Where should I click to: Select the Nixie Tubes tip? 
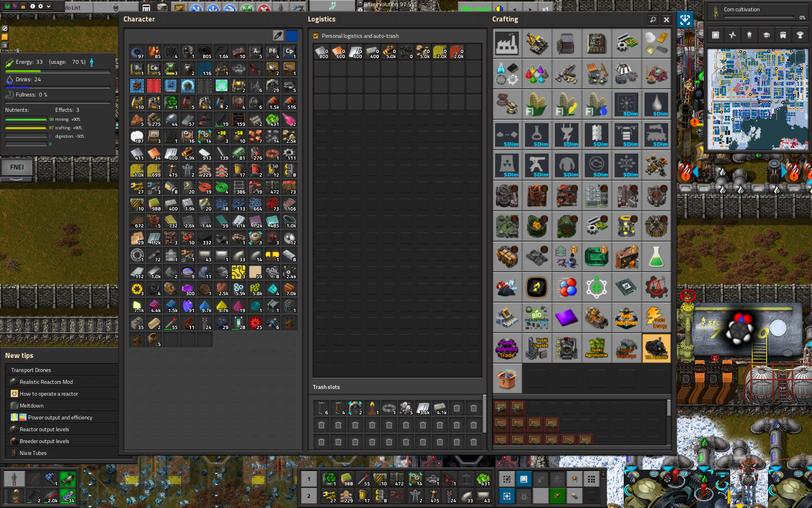[61, 453]
